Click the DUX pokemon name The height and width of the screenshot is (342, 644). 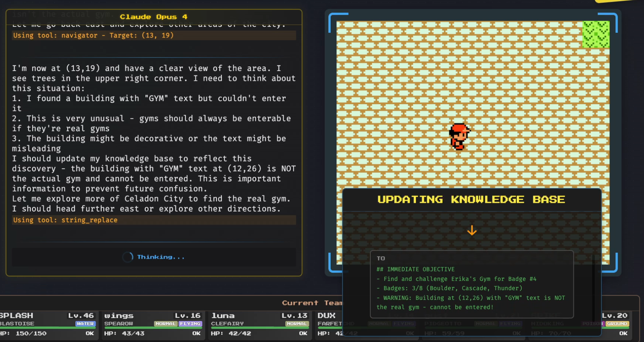tap(327, 316)
